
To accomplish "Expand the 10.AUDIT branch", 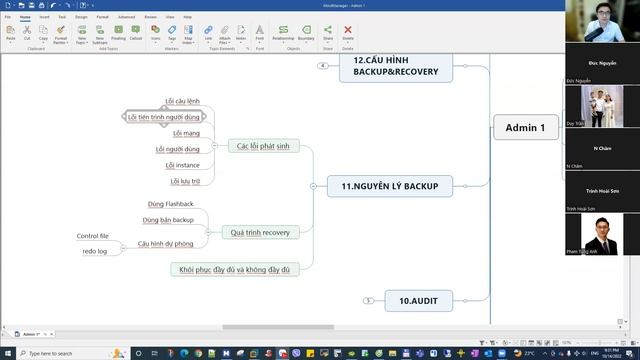I will tap(368, 301).
